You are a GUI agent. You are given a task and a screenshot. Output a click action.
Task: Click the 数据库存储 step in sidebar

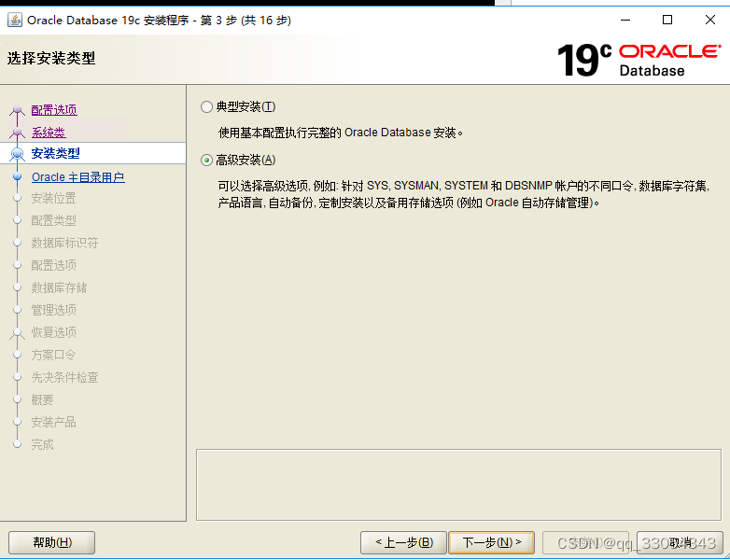[x=59, y=287]
